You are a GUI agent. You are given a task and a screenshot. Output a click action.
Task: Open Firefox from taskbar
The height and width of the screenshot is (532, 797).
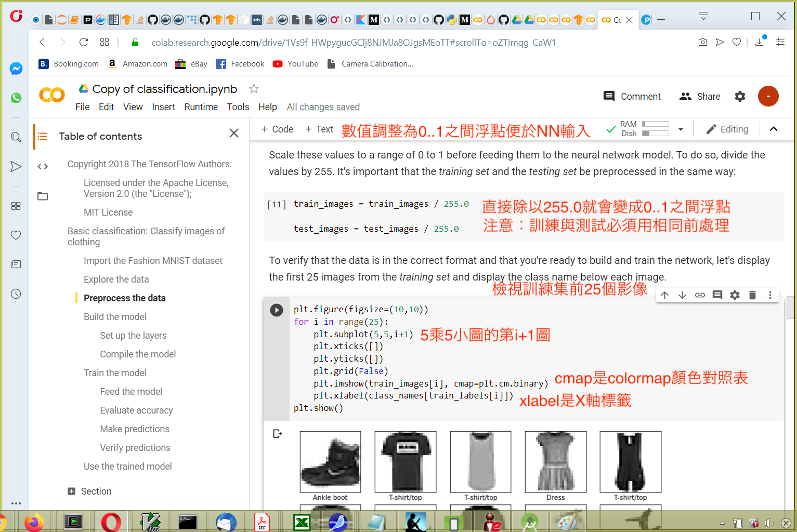coord(34,522)
